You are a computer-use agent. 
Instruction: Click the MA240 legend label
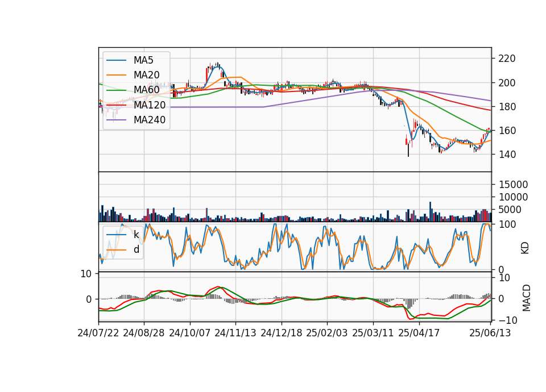[150, 120]
